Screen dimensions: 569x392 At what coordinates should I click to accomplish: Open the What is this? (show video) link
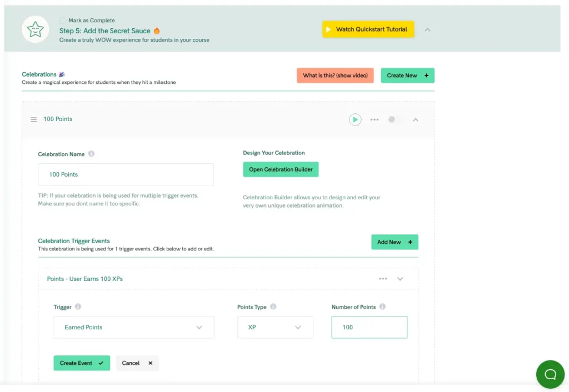point(335,75)
